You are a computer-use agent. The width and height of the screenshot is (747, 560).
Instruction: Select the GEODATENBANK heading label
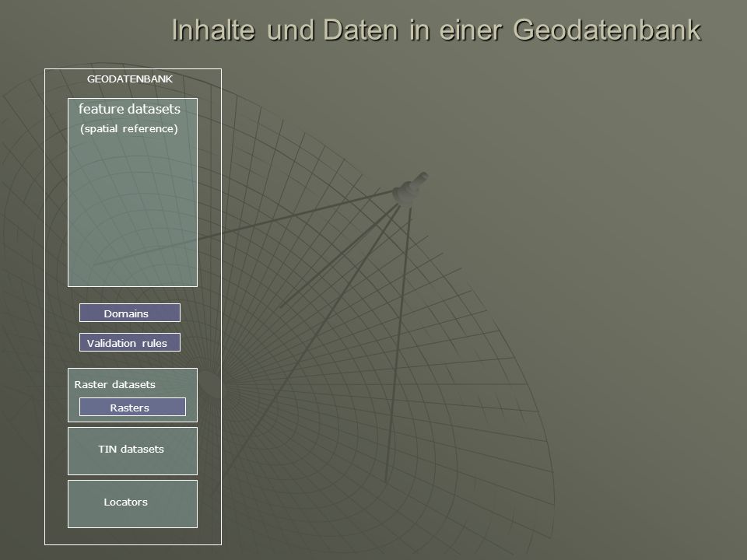(130, 79)
